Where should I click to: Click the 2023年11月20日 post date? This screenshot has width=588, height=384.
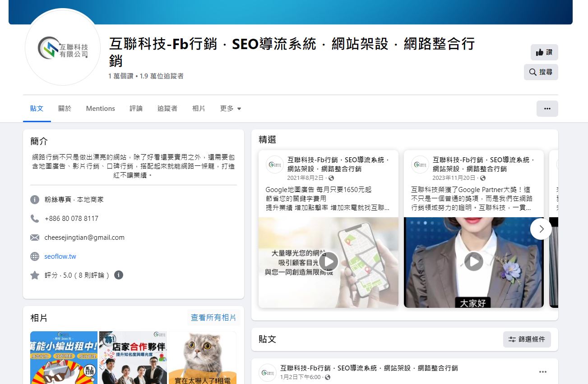tap(454, 178)
